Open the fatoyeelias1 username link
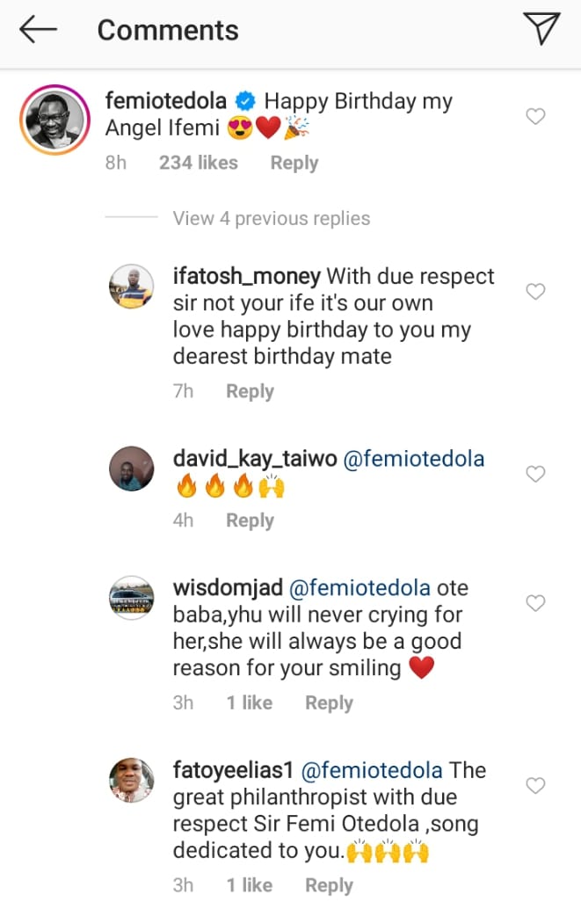581x924 pixels. pos(232,770)
